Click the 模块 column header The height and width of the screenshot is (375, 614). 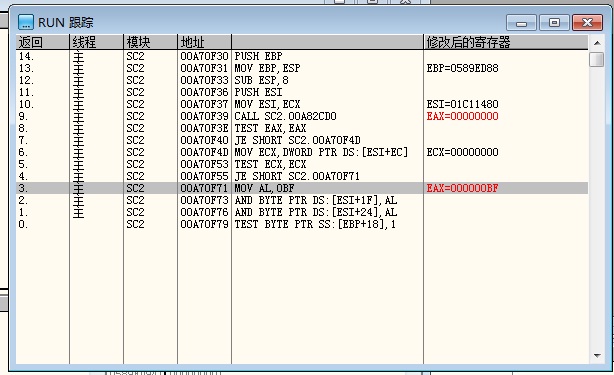tap(151, 42)
